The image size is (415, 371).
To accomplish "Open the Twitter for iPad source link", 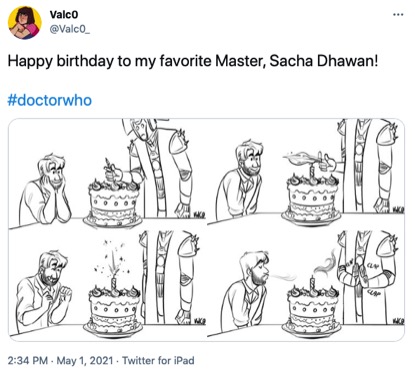I will point(158,360).
